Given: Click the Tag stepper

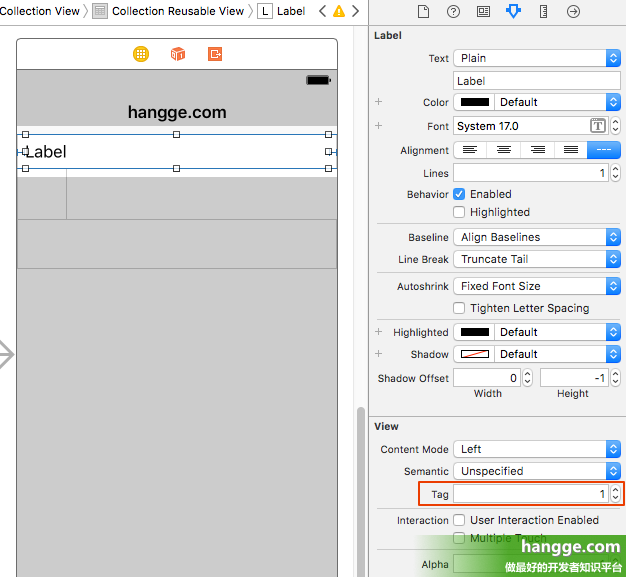Looking at the screenshot, I should click(615, 494).
